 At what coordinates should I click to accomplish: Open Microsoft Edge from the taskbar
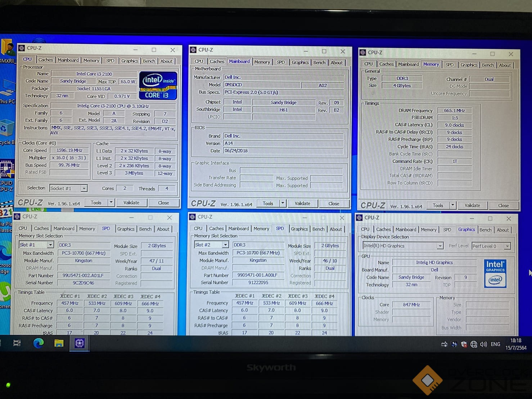click(x=39, y=343)
